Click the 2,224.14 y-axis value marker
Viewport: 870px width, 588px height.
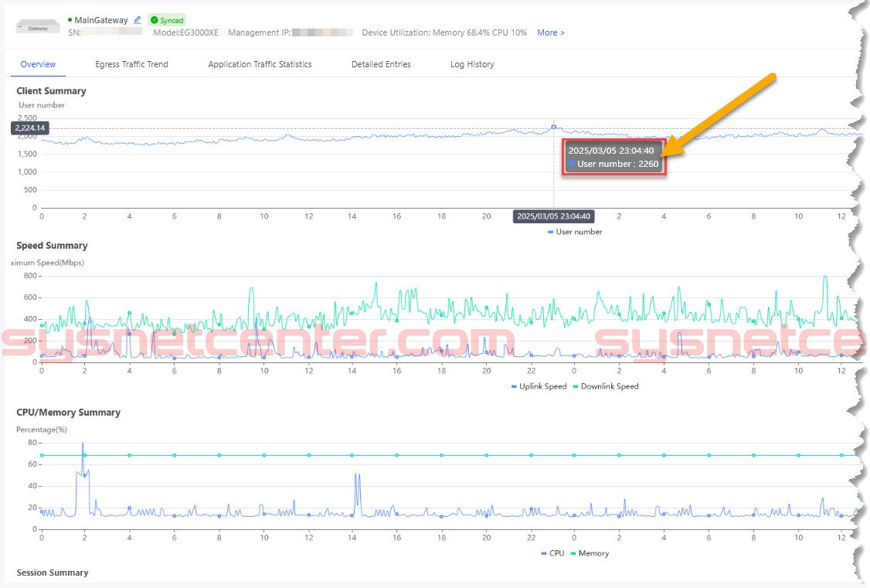(x=30, y=128)
